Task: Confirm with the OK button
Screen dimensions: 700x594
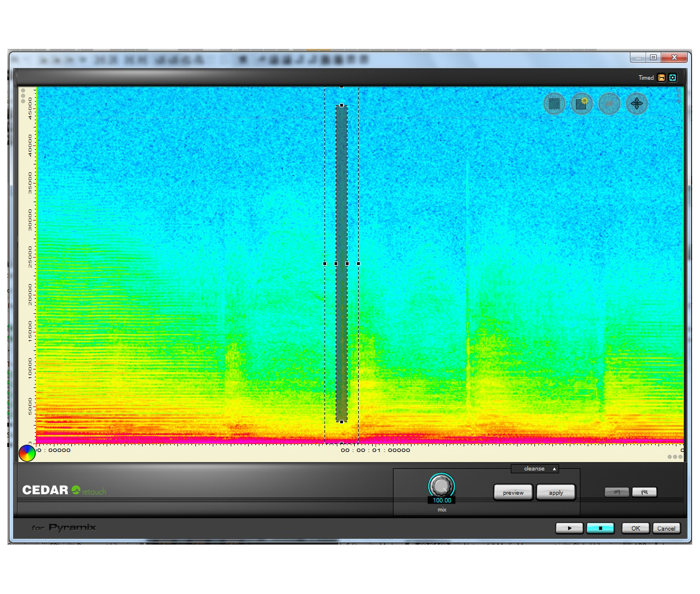Action: pos(635,528)
